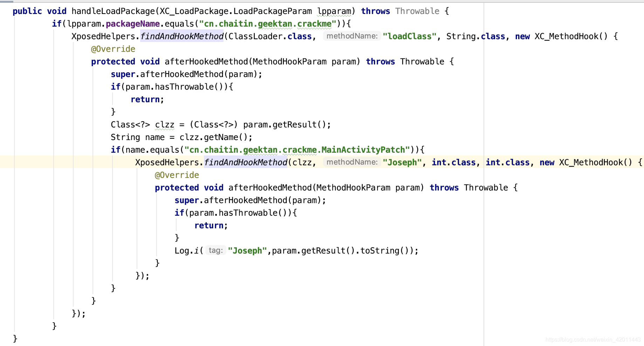Click the @Override annotation on afterHookedMethod

click(x=113, y=49)
